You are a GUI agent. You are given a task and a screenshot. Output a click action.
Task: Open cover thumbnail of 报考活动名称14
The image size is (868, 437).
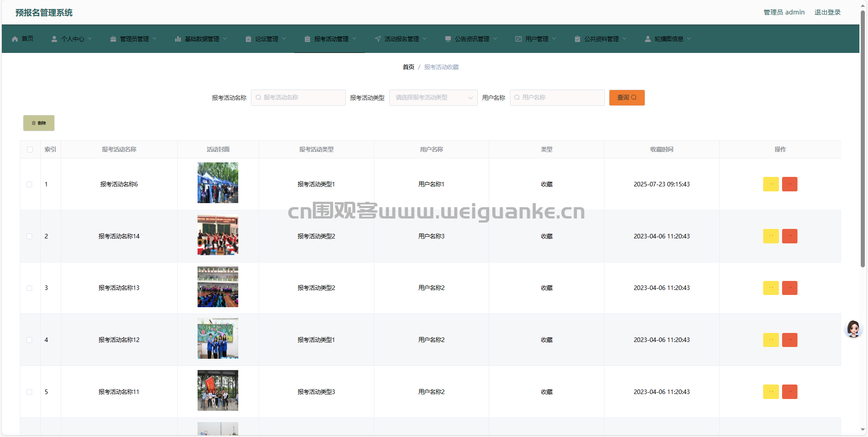click(218, 235)
